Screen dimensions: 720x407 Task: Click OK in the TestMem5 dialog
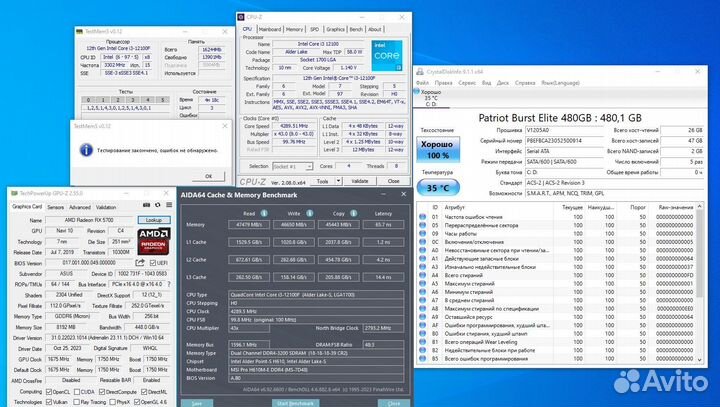(208, 176)
